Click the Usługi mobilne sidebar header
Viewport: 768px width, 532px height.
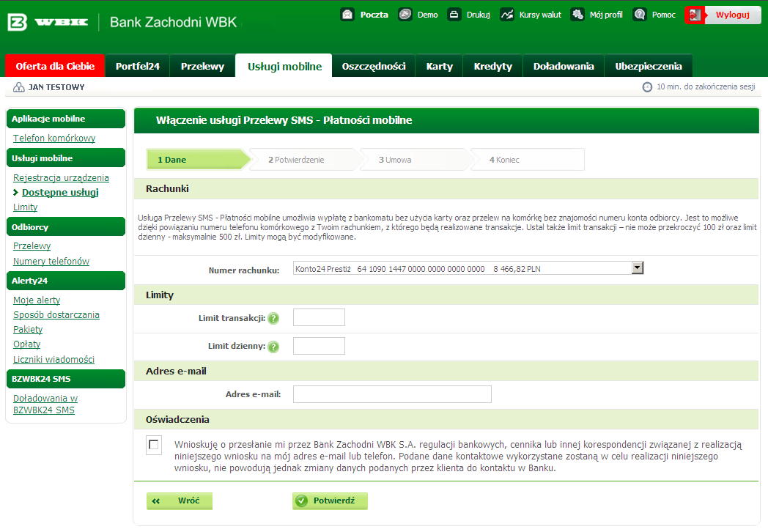[x=66, y=158]
